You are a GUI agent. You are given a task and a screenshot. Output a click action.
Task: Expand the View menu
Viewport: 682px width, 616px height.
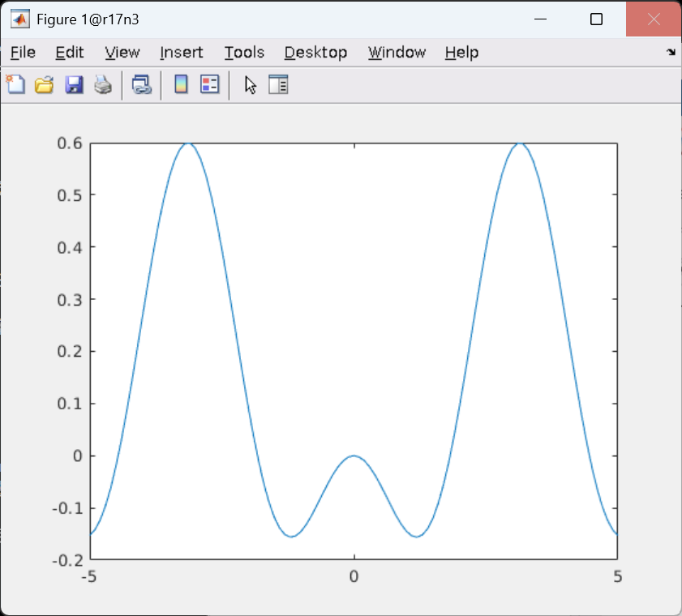[122, 53]
